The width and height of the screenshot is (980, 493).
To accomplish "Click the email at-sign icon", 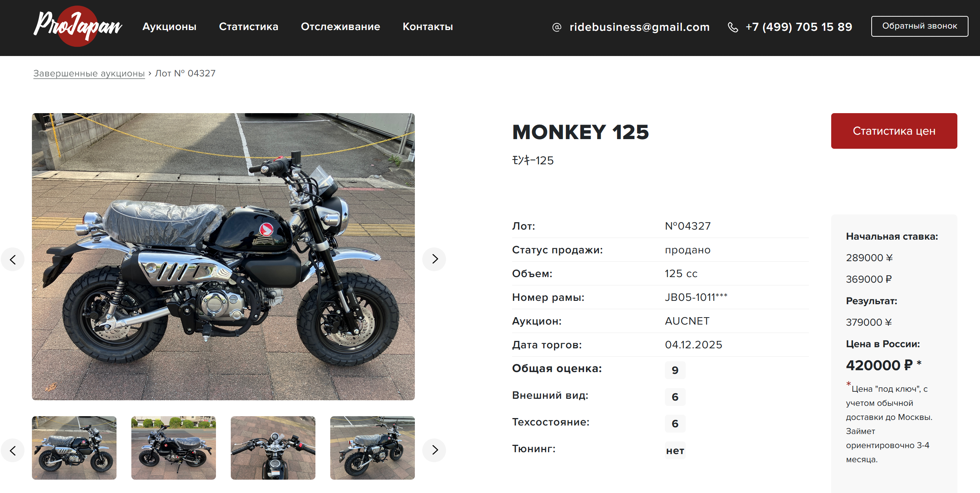I will (557, 27).
